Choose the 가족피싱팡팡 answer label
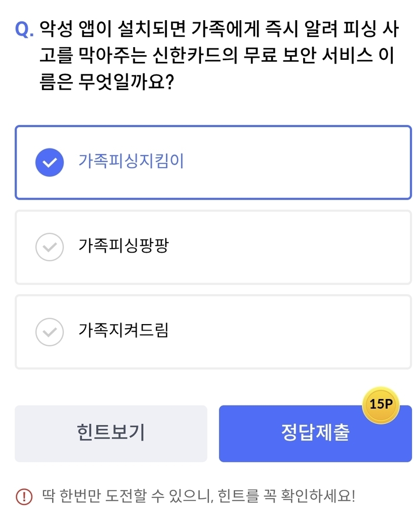This screenshot has height=516, width=420. (x=123, y=246)
